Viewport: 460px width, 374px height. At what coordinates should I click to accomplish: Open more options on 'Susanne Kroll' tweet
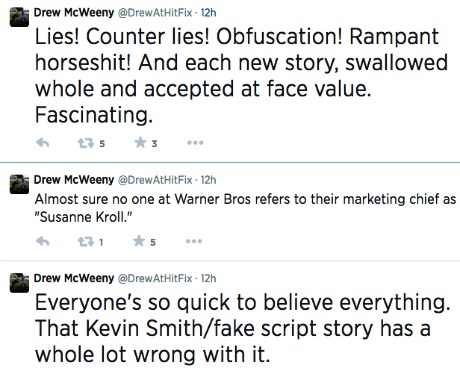point(194,241)
